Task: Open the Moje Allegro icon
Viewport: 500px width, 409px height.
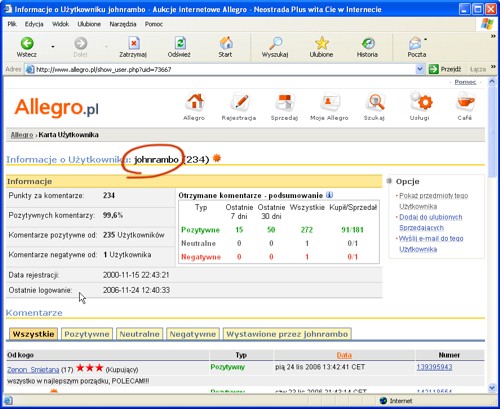Action: pyautogui.click(x=330, y=102)
